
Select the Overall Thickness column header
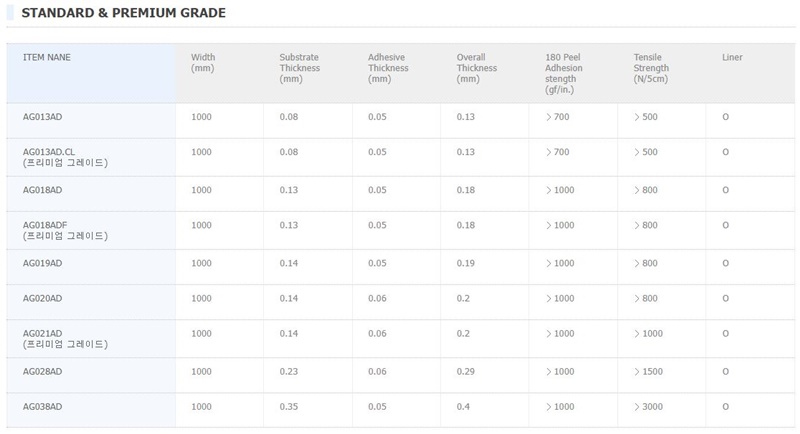pyautogui.click(x=476, y=68)
